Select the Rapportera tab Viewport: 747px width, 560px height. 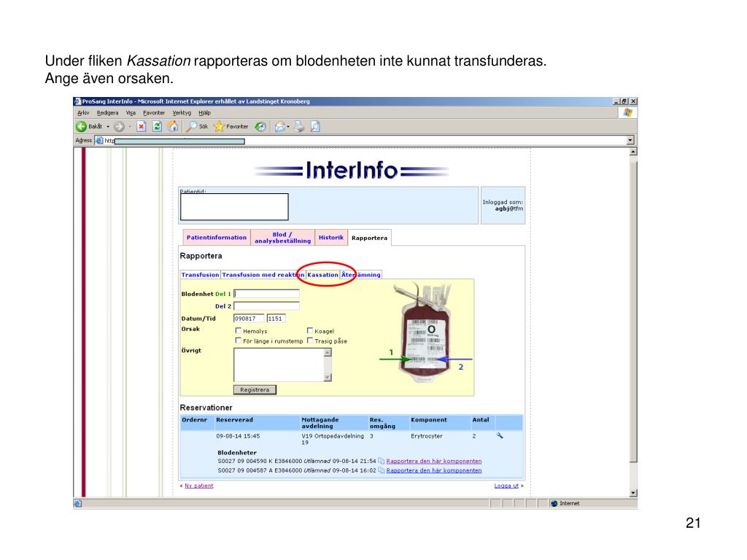coord(370,238)
